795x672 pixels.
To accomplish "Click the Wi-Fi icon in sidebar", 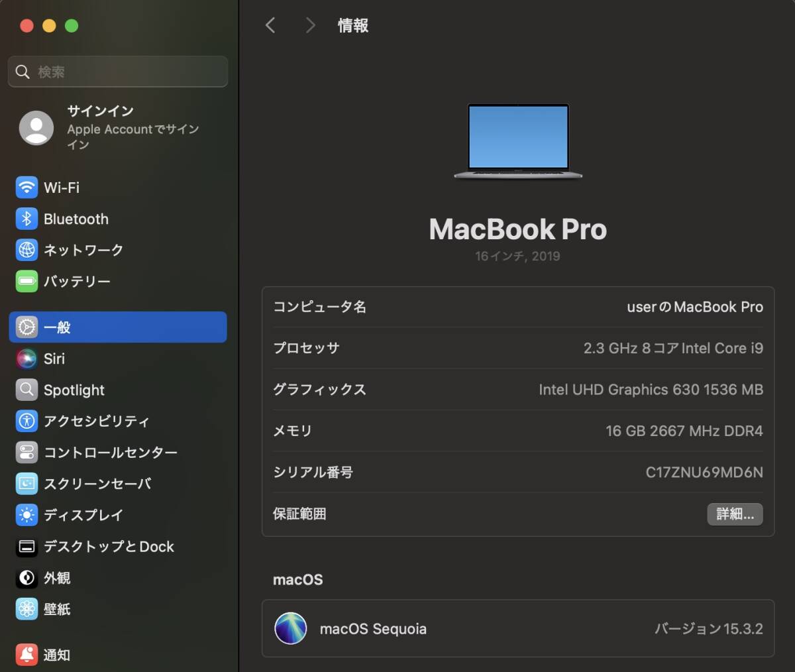I will pyautogui.click(x=26, y=188).
